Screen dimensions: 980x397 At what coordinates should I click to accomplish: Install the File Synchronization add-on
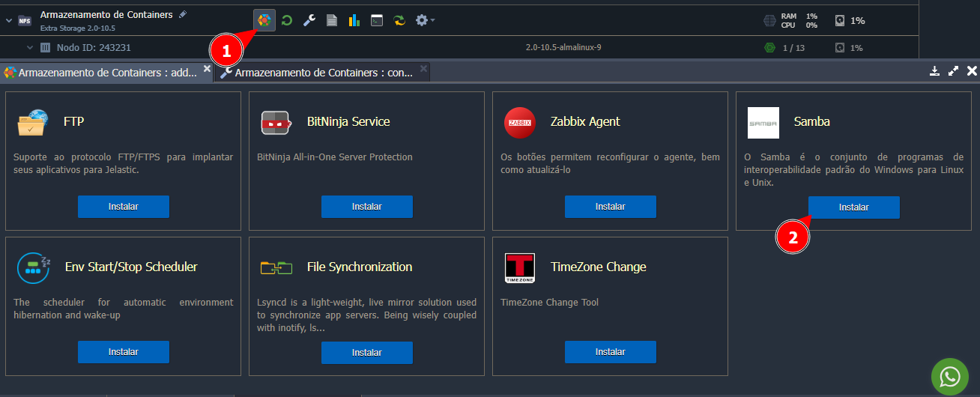click(366, 352)
